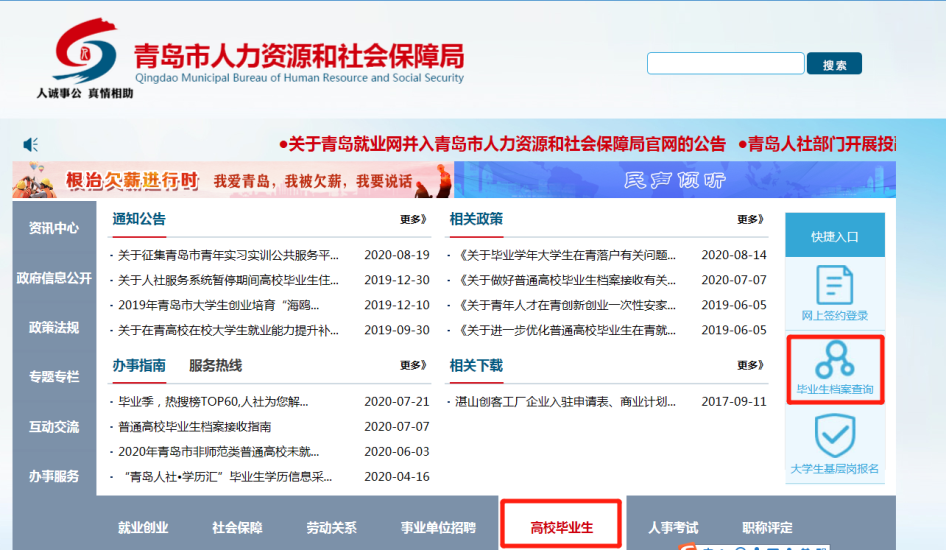This screenshot has height=550, width=946.
Task: Open 资讯中心 in the left sidebar
Action: (x=54, y=228)
